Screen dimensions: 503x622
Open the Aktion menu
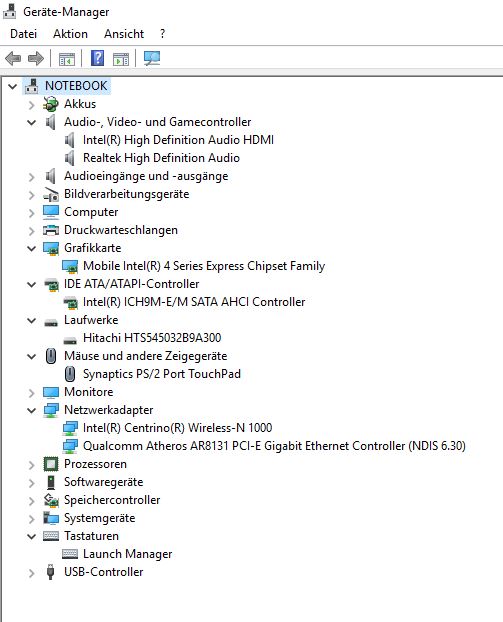[x=70, y=34]
